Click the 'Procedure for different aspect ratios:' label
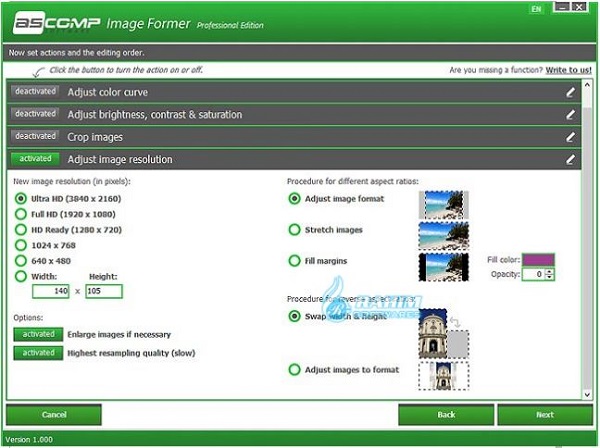The image size is (600, 448). point(353,181)
